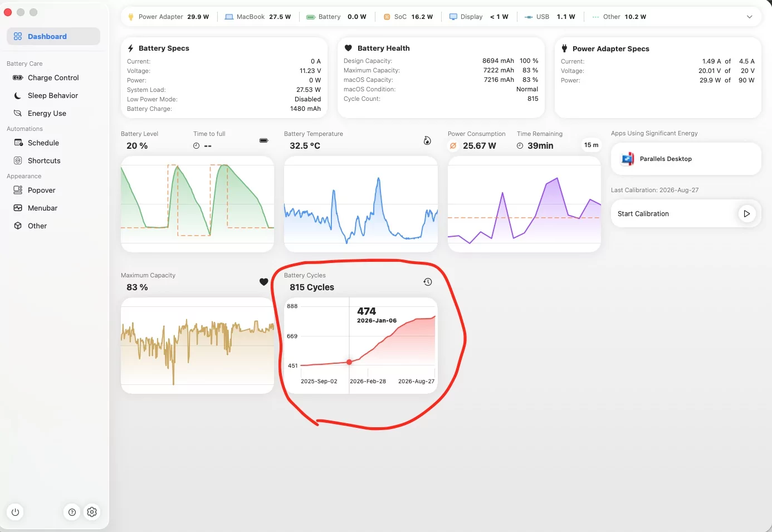The height and width of the screenshot is (532, 772).
Task: Expand the top power stats bar chevron
Action: click(749, 17)
